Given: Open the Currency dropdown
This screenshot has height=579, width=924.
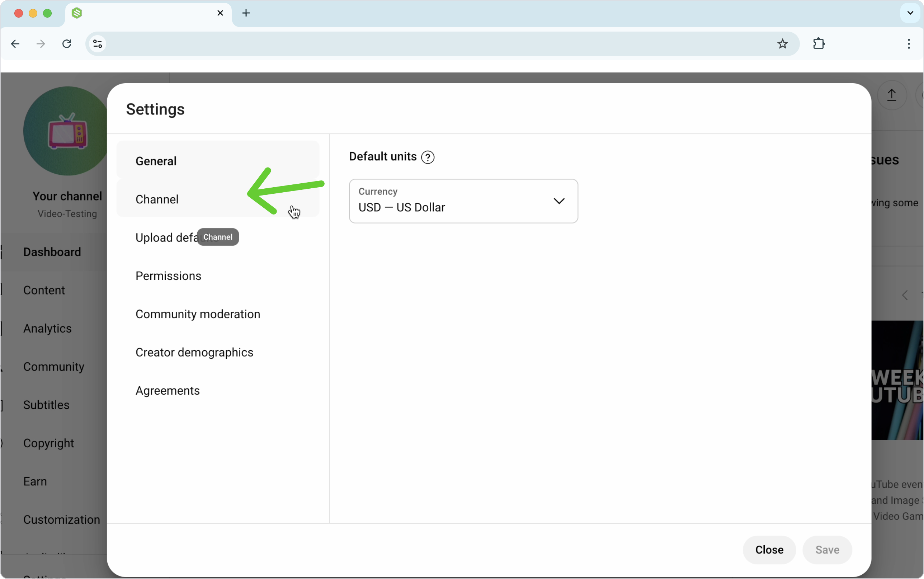Looking at the screenshot, I should tap(463, 201).
